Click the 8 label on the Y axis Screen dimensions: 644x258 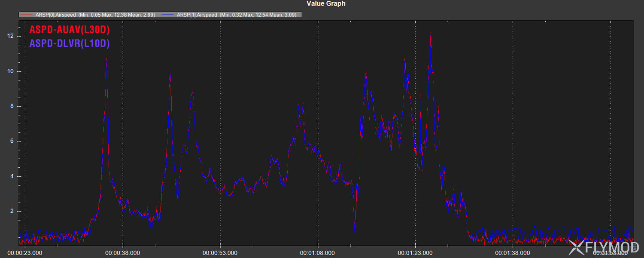point(12,106)
